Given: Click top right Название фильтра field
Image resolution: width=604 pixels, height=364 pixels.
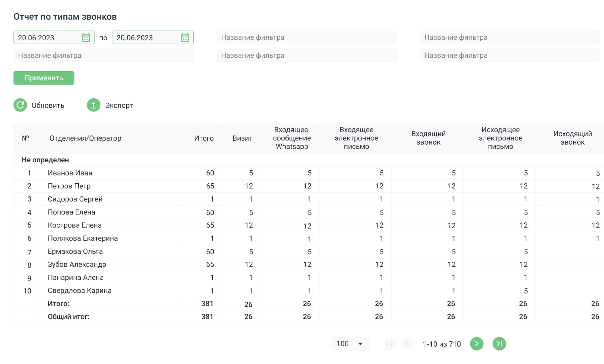Looking at the screenshot, I should pos(510,37).
